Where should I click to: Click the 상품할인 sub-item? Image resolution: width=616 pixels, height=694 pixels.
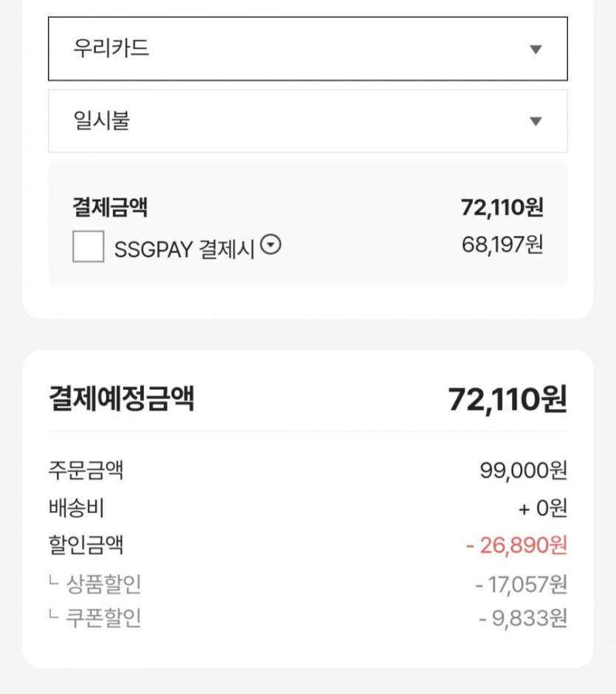[x=103, y=584]
